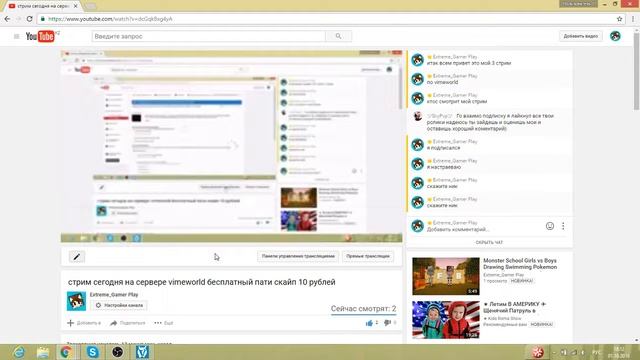Click chat message я настраеваю
The width and height of the screenshot is (640, 360).
tap(444, 167)
